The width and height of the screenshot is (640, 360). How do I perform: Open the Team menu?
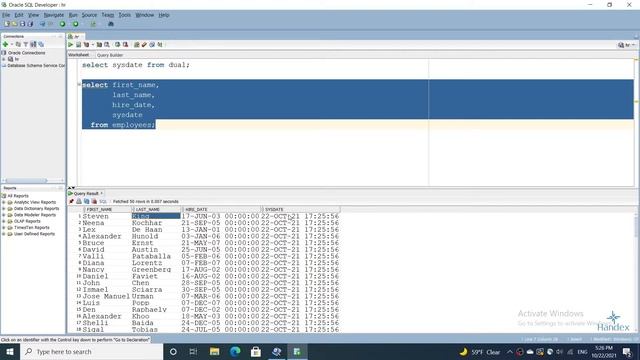pyautogui.click(x=108, y=15)
